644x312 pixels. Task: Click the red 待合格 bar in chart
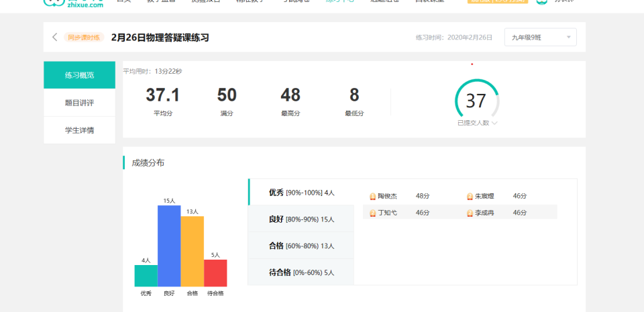(215, 273)
